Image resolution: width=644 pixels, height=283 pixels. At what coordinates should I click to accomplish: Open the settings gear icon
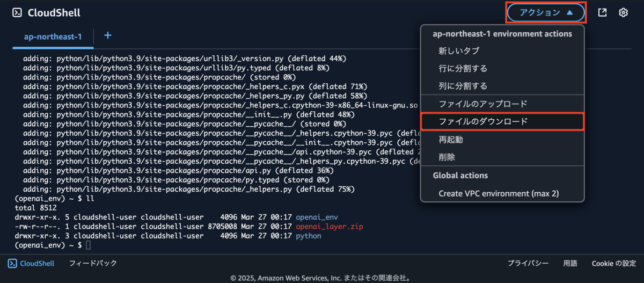(623, 12)
